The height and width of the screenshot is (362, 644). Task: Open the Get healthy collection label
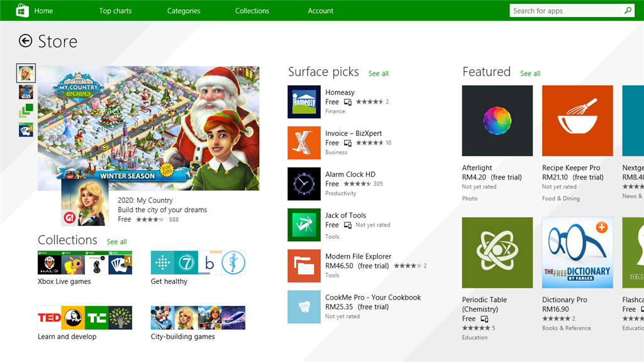(169, 281)
